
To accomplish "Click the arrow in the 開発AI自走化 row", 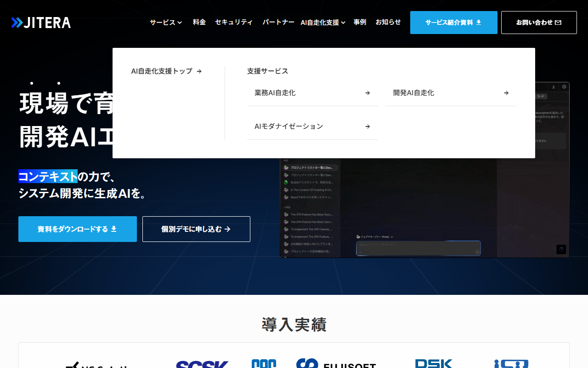I will [x=506, y=93].
